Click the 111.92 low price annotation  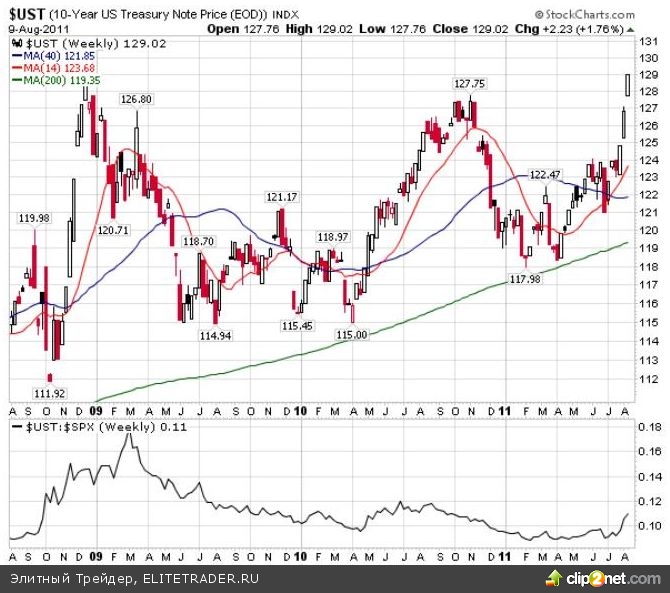pyautogui.click(x=50, y=393)
